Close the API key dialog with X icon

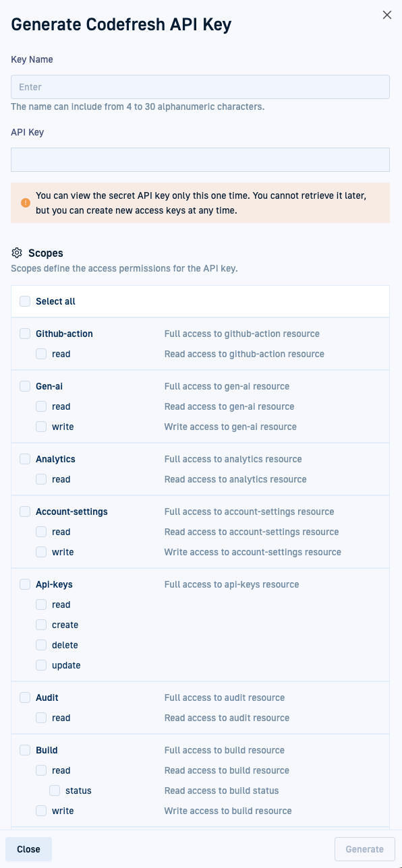tap(387, 15)
